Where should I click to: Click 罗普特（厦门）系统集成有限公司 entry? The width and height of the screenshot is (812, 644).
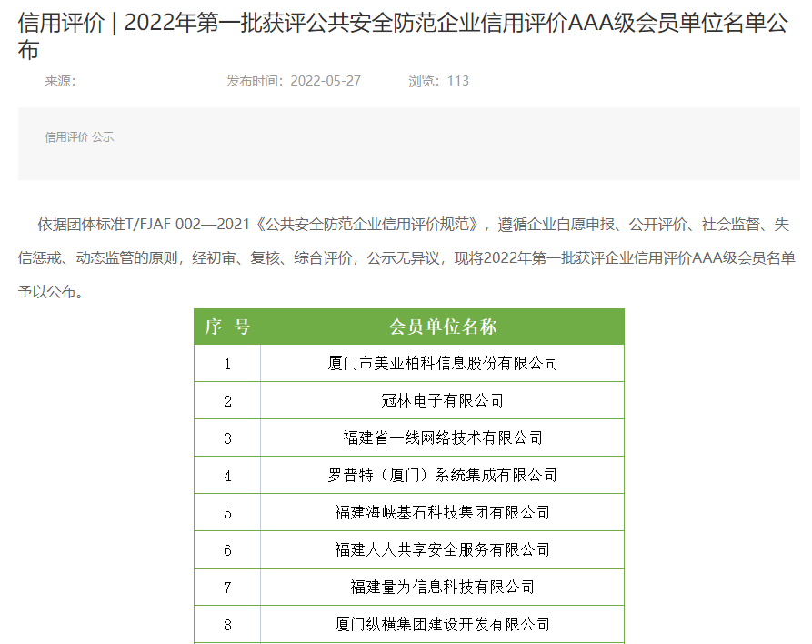(443, 475)
